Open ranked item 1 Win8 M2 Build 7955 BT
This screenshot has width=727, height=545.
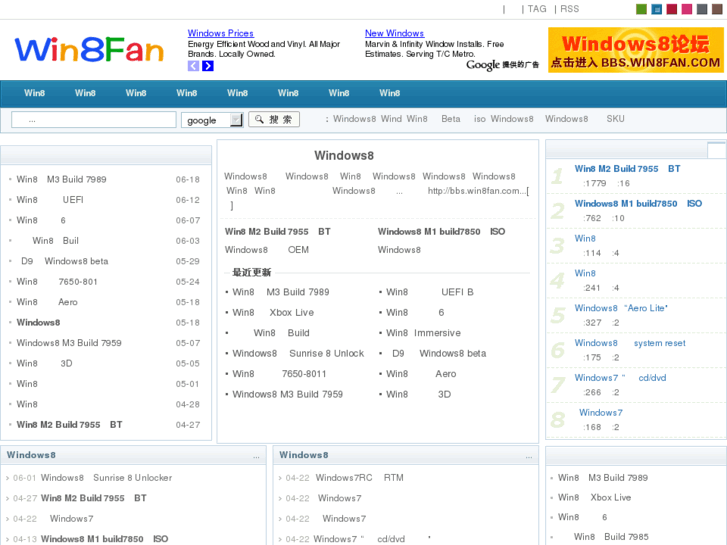(x=627, y=169)
